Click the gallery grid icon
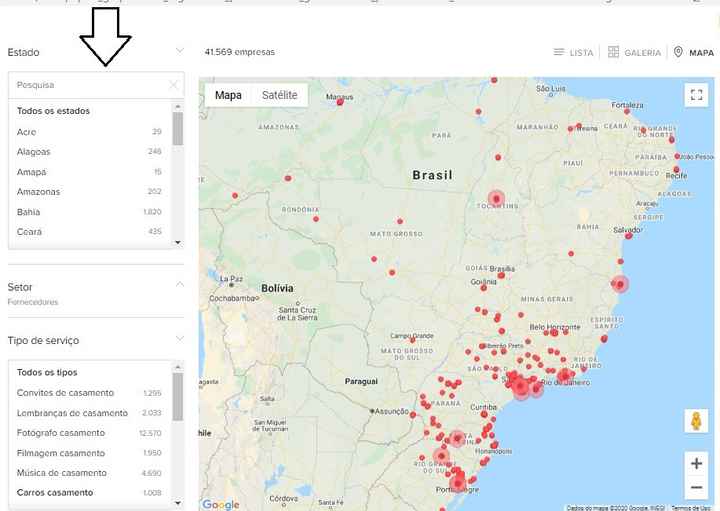720x511 pixels. pyautogui.click(x=613, y=52)
